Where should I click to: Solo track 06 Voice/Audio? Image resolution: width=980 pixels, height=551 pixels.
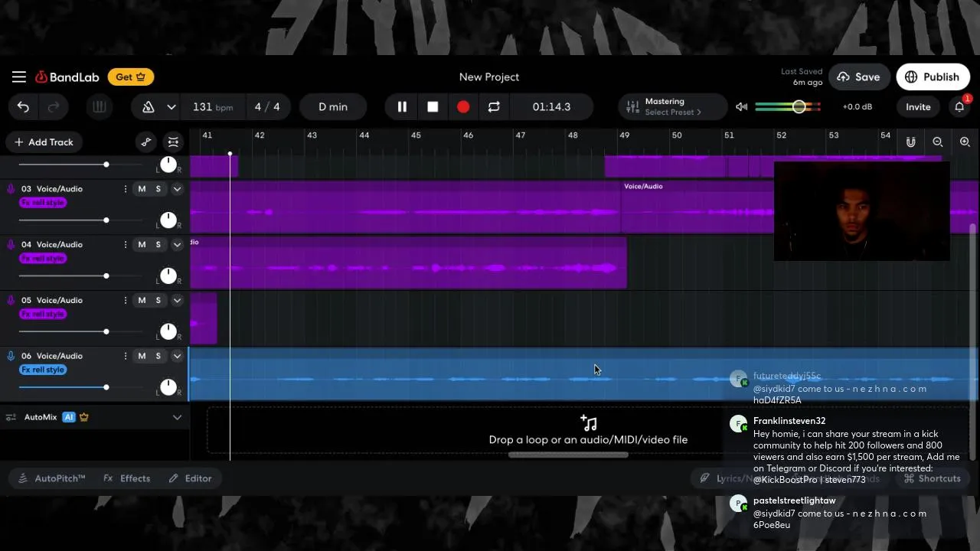click(158, 357)
